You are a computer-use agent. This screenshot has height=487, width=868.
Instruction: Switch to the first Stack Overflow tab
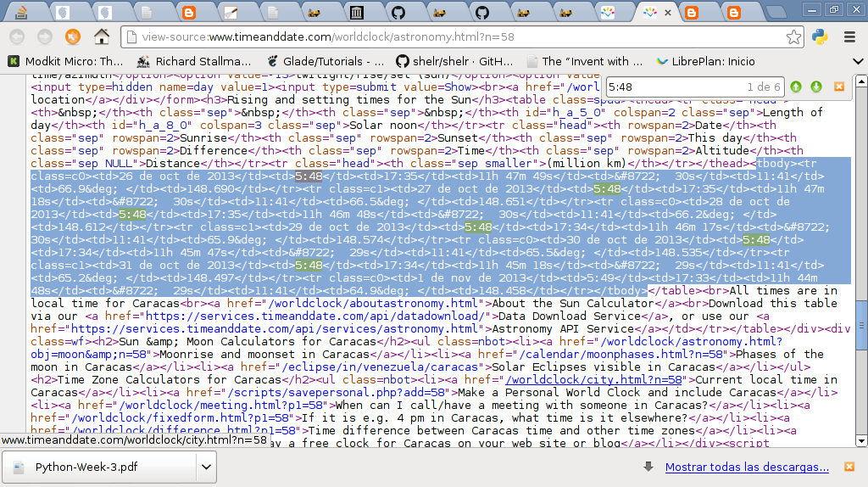click(x=22, y=13)
